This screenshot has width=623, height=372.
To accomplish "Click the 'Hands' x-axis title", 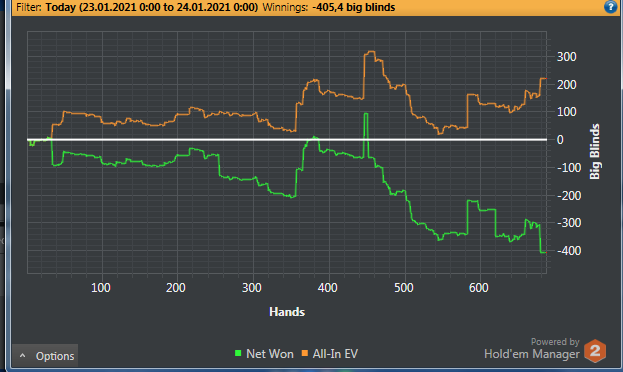I will tap(287, 312).
